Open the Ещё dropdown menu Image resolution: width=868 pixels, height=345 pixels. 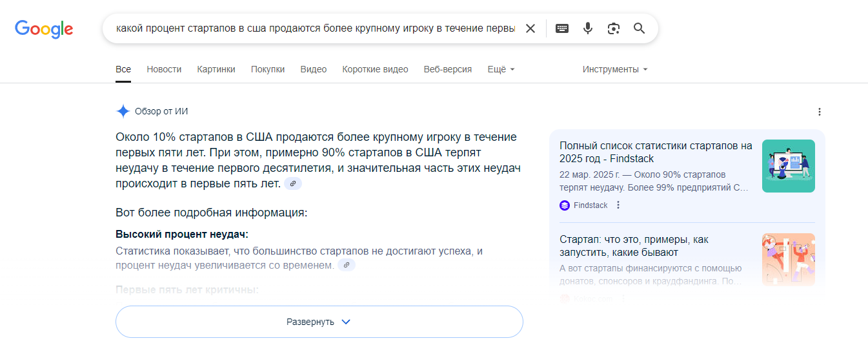[501, 69]
